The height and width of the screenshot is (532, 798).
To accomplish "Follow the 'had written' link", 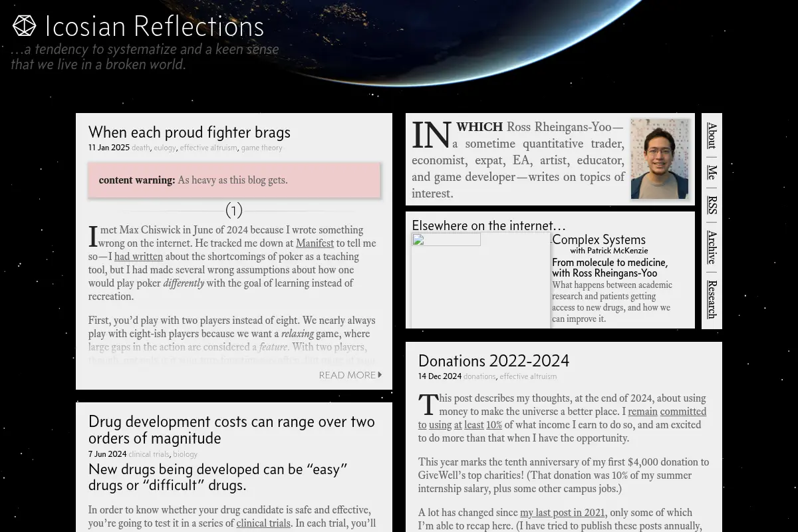I will [138, 257].
